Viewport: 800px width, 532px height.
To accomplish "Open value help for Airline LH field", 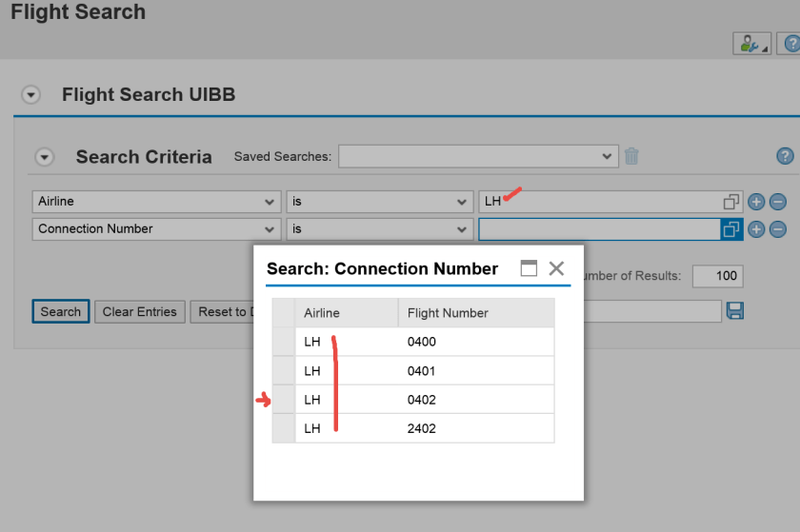I will pyautogui.click(x=730, y=202).
